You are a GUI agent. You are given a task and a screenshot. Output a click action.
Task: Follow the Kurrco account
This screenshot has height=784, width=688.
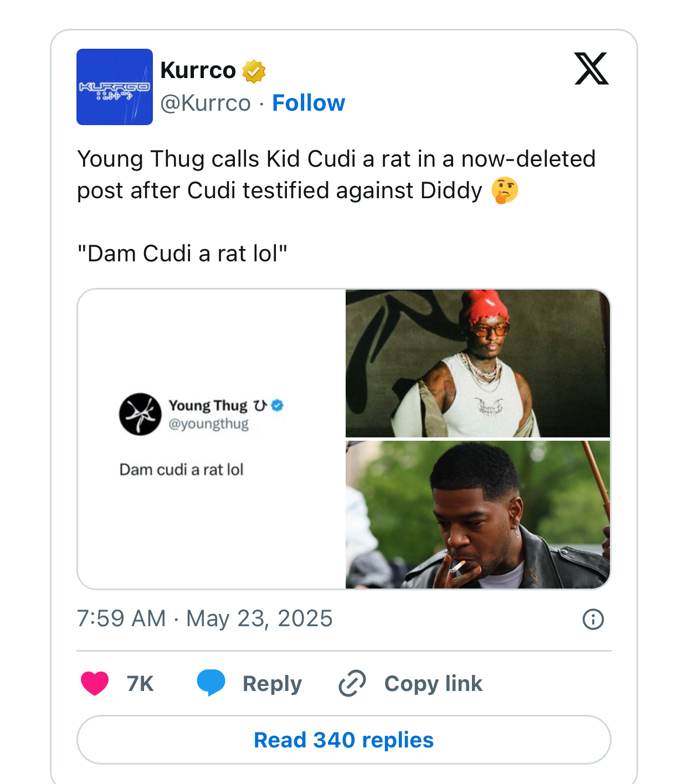tap(309, 103)
